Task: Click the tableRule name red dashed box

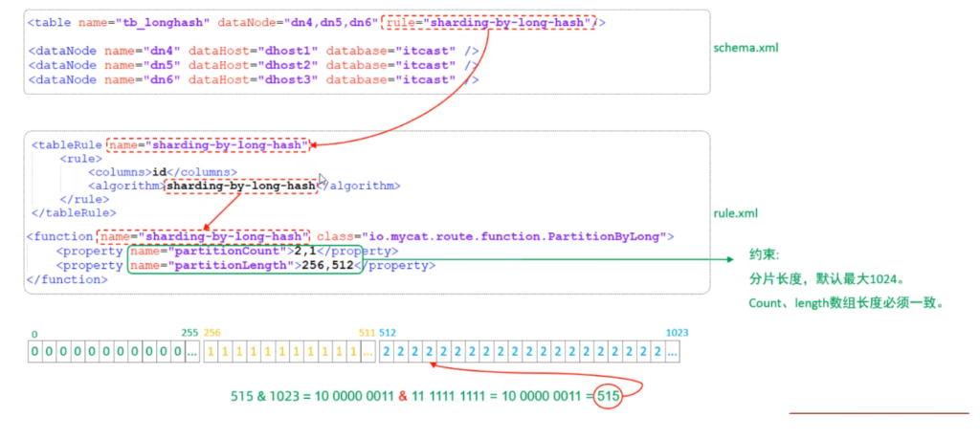Action: click(208, 145)
